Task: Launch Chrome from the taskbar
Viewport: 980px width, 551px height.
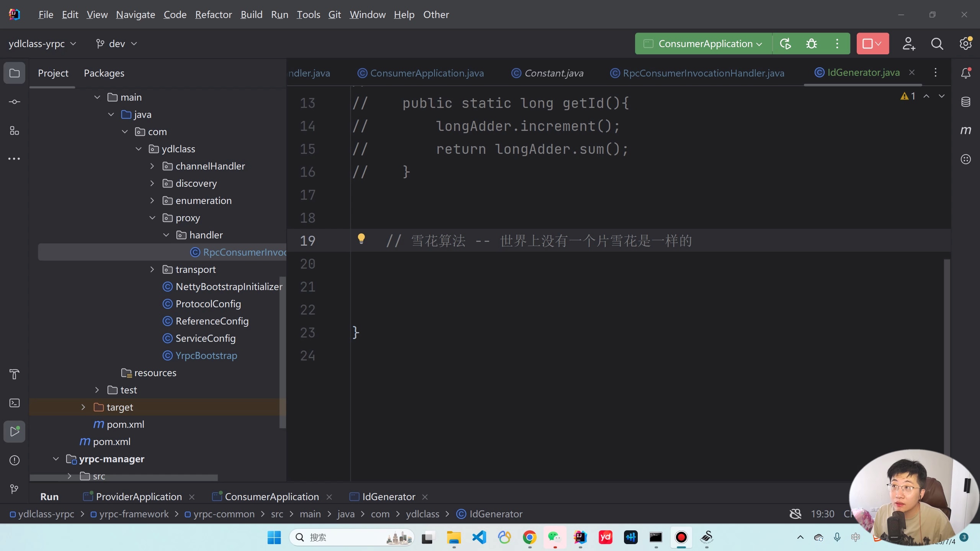Action: coord(529,537)
